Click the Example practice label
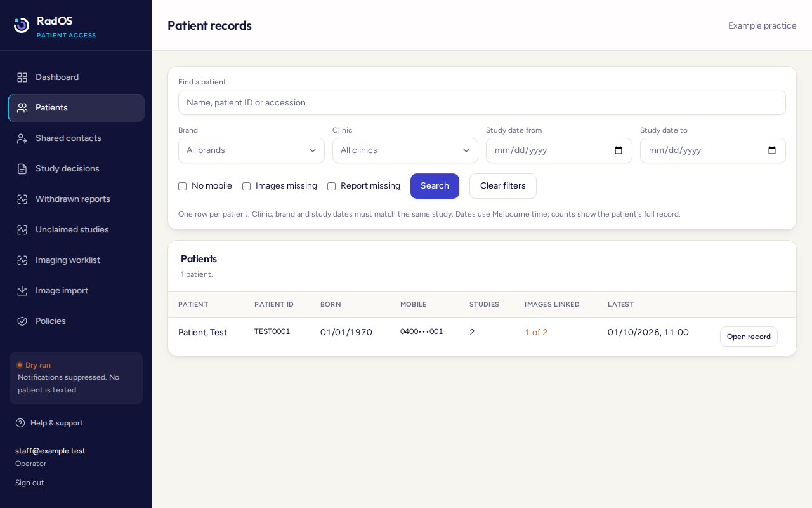The height and width of the screenshot is (508, 812). (763, 25)
